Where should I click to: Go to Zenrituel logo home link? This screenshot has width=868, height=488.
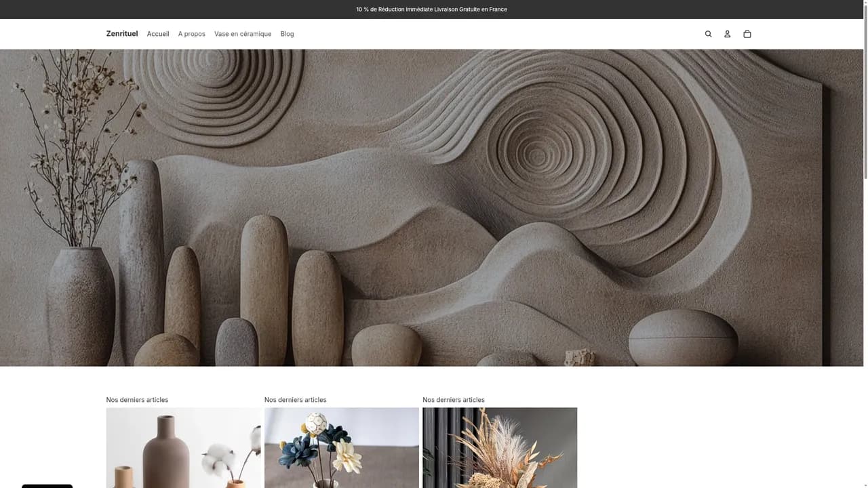coord(122,34)
